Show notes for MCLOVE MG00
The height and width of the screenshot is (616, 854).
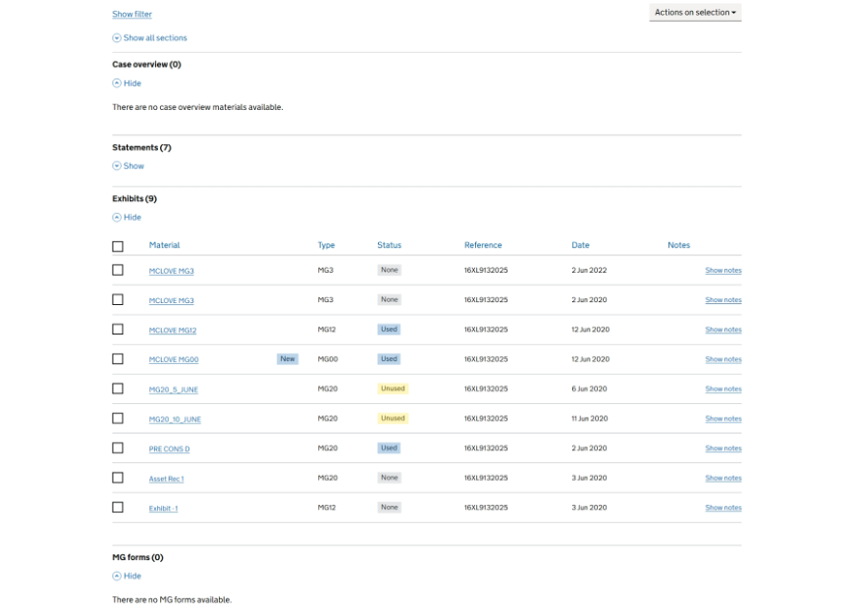pos(723,359)
